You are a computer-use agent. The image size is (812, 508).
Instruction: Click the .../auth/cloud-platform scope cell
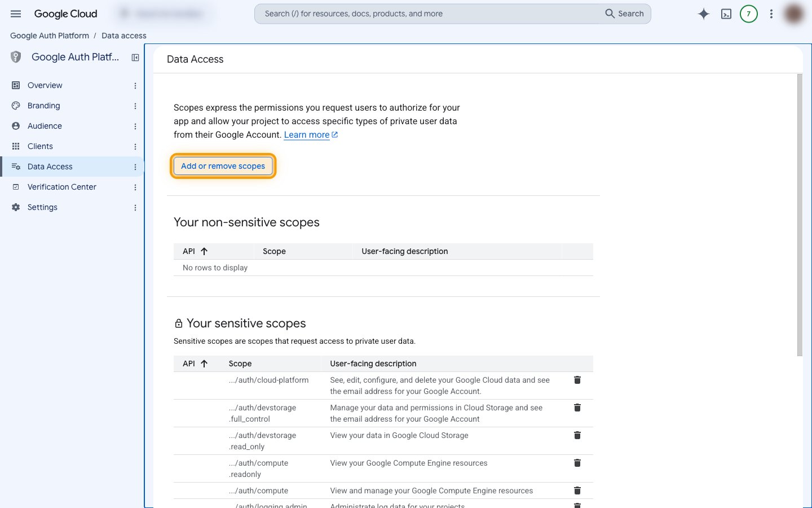[268, 380]
